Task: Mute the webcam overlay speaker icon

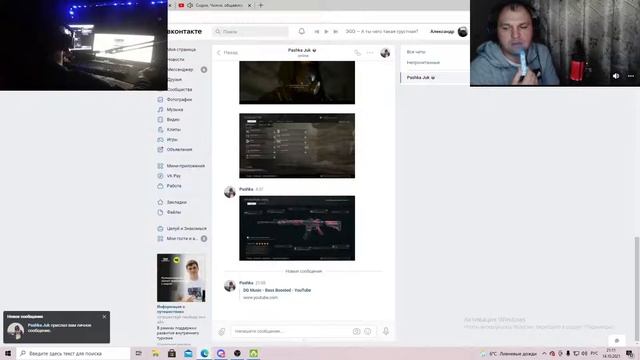Action: click(616, 76)
